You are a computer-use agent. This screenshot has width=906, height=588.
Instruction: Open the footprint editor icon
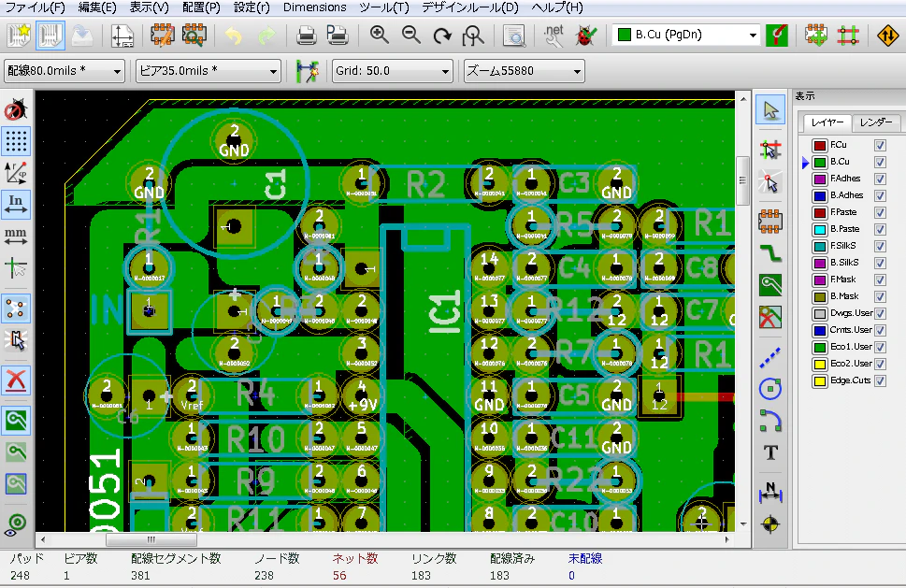163,36
